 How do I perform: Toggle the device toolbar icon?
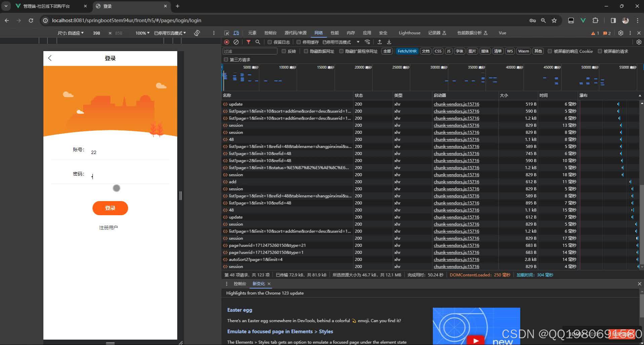click(x=236, y=33)
